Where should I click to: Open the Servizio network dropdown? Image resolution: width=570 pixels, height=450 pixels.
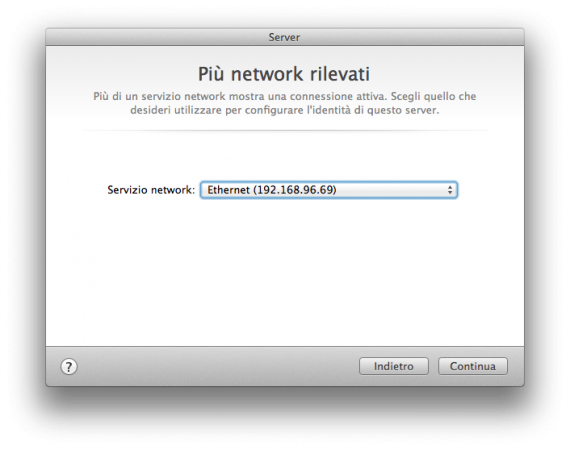click(329, 190)
